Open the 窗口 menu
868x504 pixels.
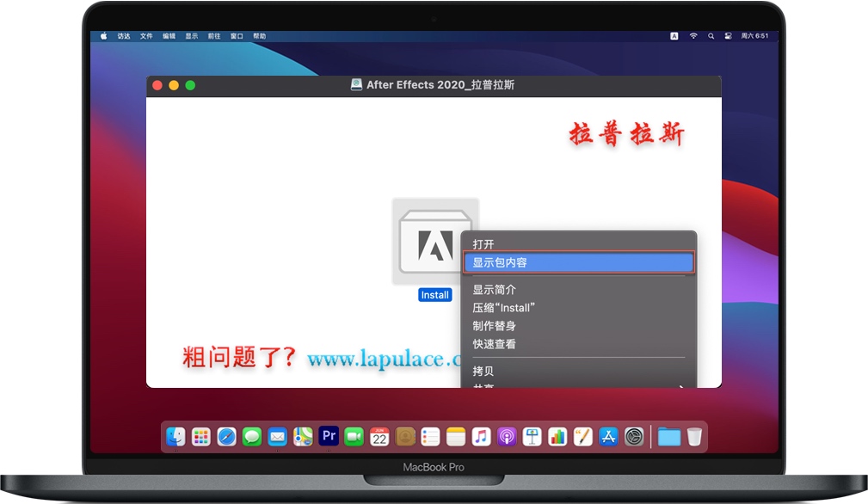[237, 36]
